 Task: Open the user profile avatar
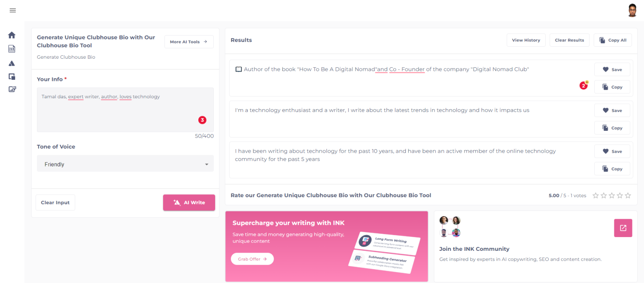coord(632,10)
